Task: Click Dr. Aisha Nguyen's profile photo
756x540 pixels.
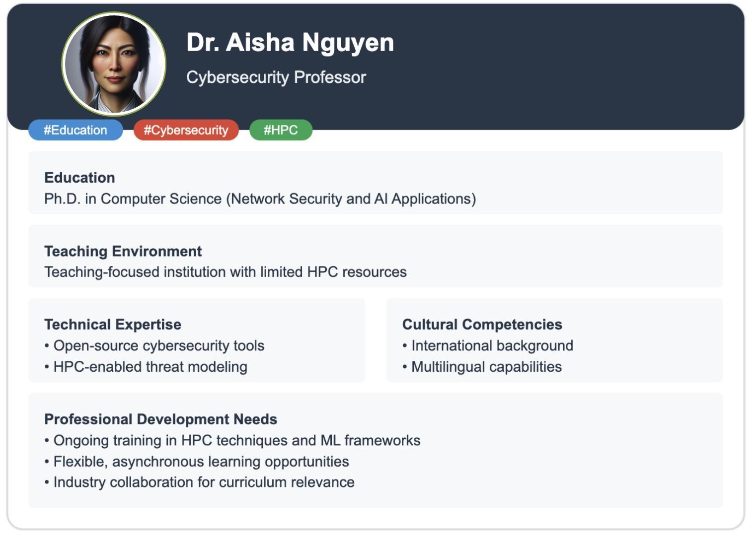Action: [114, 64]
